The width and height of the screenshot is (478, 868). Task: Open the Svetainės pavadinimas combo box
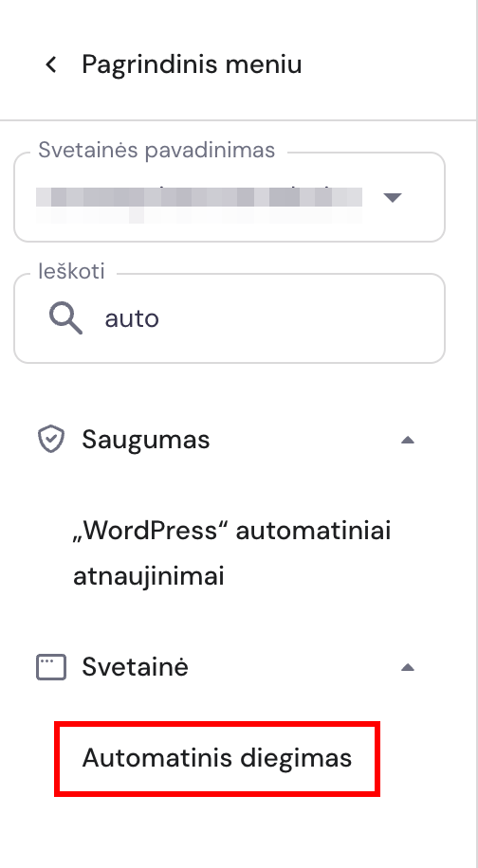coord(230,197)
